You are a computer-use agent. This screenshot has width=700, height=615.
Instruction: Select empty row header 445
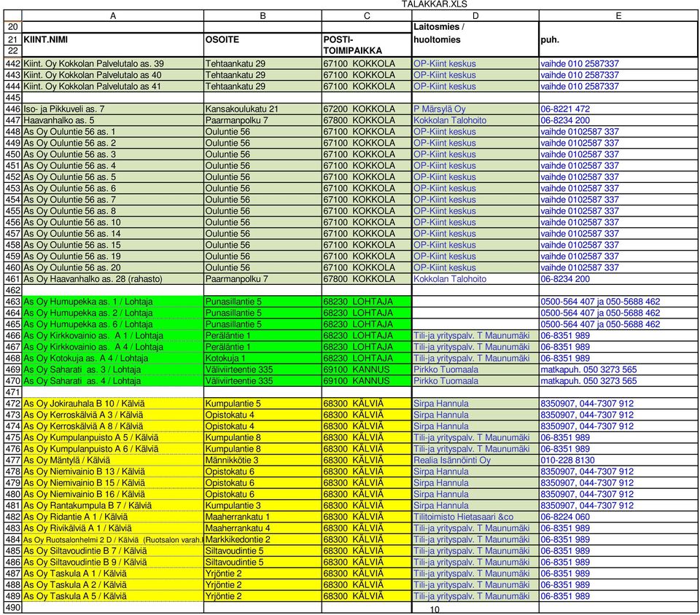(x=13, y=98)
